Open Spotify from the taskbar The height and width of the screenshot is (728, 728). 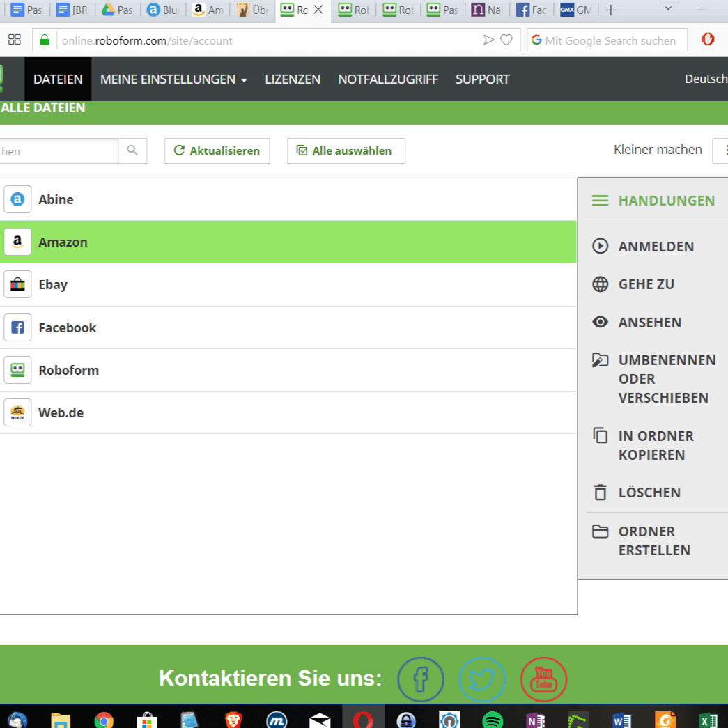click(x=492, y=720)
